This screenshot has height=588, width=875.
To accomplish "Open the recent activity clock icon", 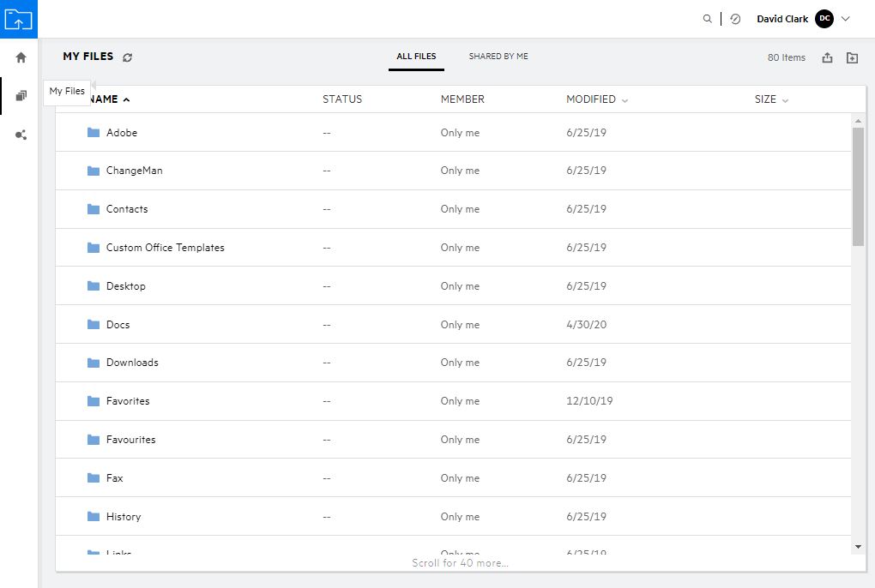I will click(735, 19).
